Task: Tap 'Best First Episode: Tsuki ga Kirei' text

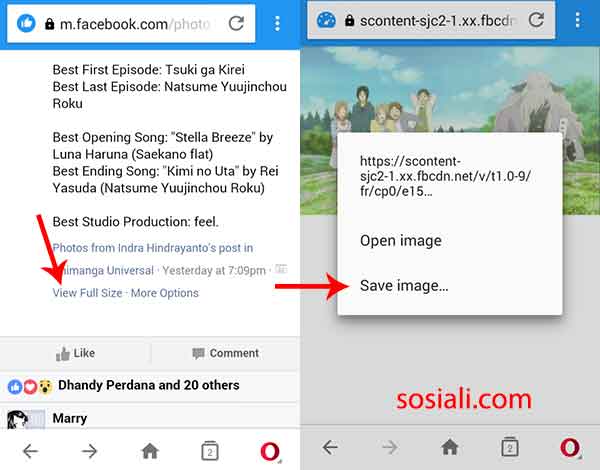Action: pos(148,70)
